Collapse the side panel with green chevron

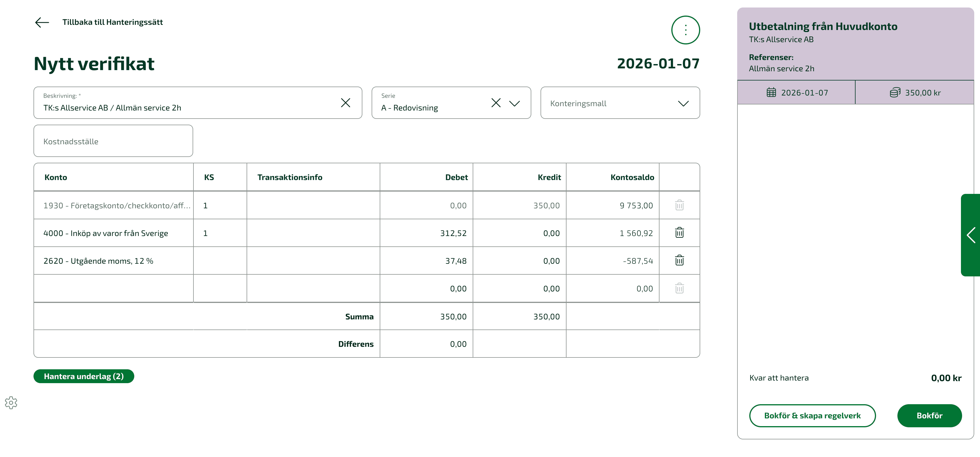pyautogui.click(x=970, y=235)
